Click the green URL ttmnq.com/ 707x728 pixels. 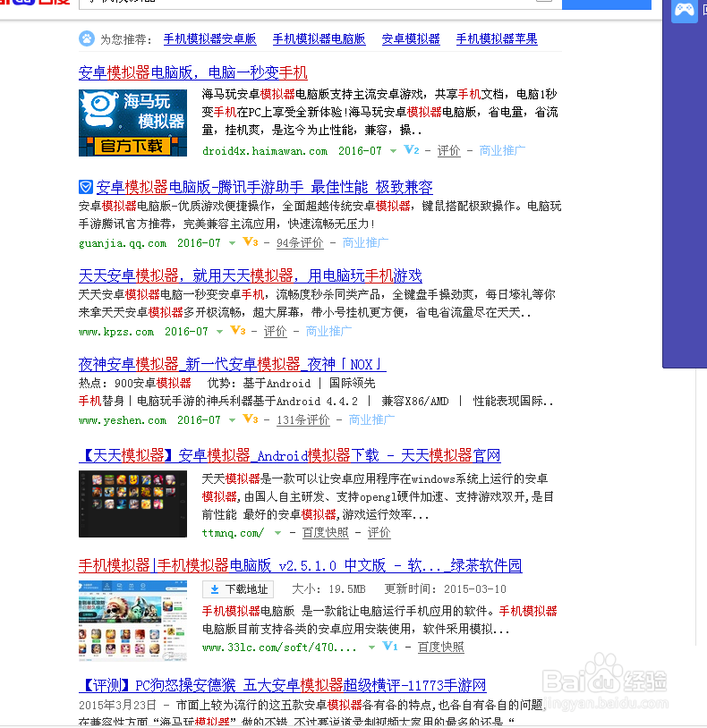(x=234, y=533)
